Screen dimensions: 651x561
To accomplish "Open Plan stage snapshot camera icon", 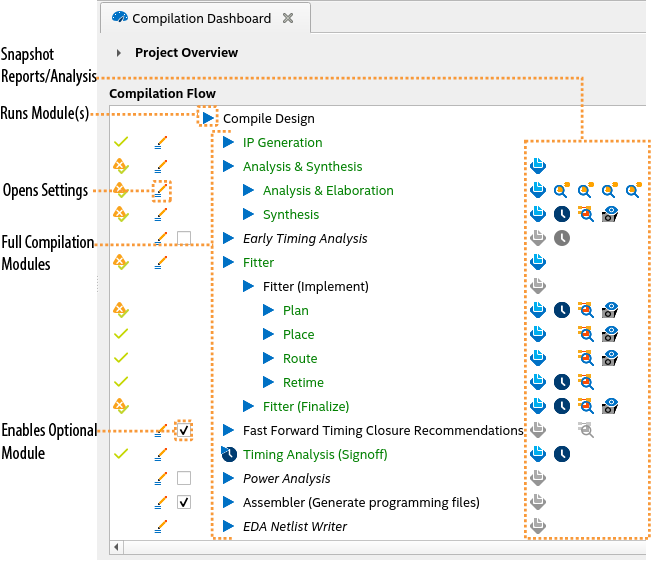I will (x=609, y=310).
